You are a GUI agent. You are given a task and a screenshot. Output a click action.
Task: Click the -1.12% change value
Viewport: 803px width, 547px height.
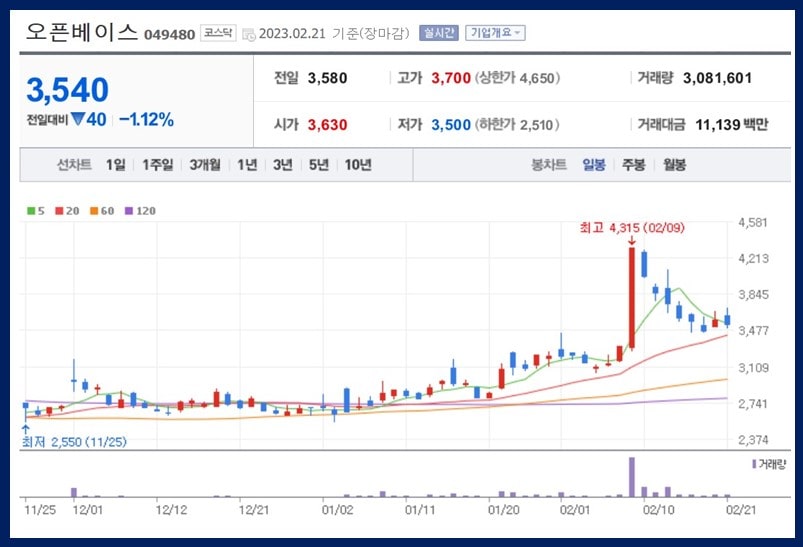(x=146, y=120)
